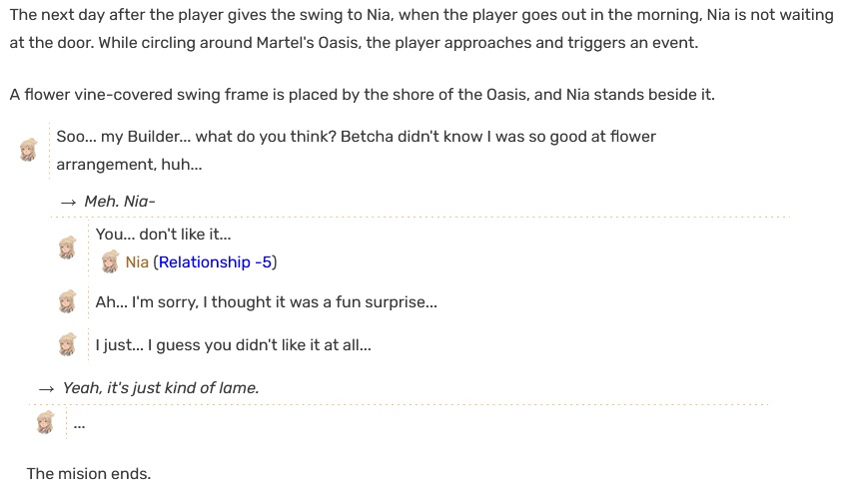
Task: Click the lone "..." dialogue response
Action: [79, 425]
